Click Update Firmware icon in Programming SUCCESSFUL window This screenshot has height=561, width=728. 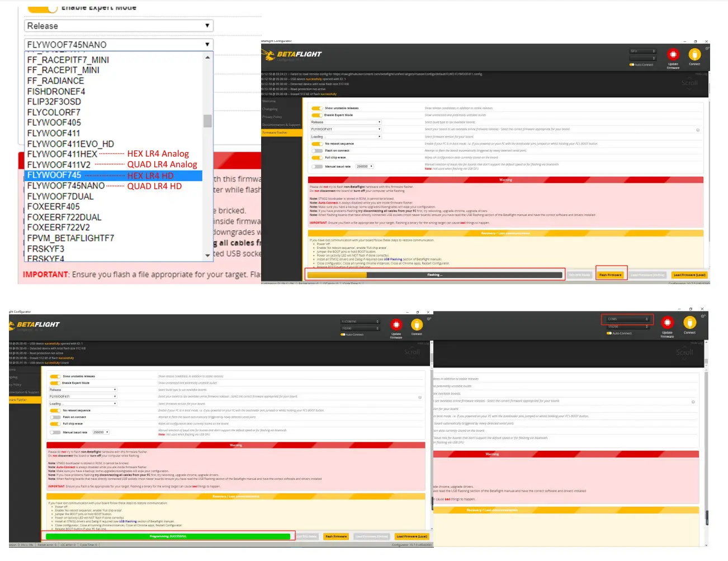(x=396, y=324)
